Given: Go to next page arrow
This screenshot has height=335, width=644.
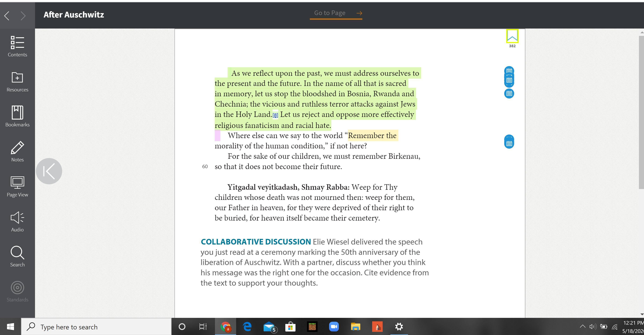Looking at the screenshot, I should [x=23, y=16].
